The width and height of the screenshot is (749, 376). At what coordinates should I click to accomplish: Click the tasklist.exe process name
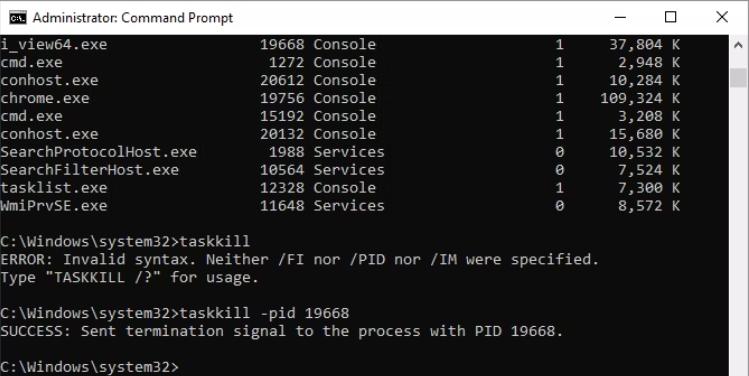pos(54,188)
